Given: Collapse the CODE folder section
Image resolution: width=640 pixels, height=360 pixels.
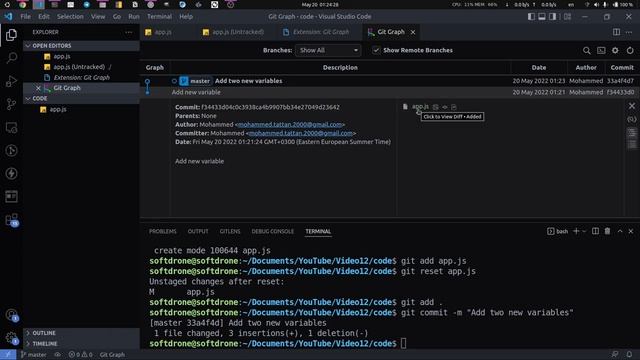Looking at the screenshot, I should click(82, 98).
